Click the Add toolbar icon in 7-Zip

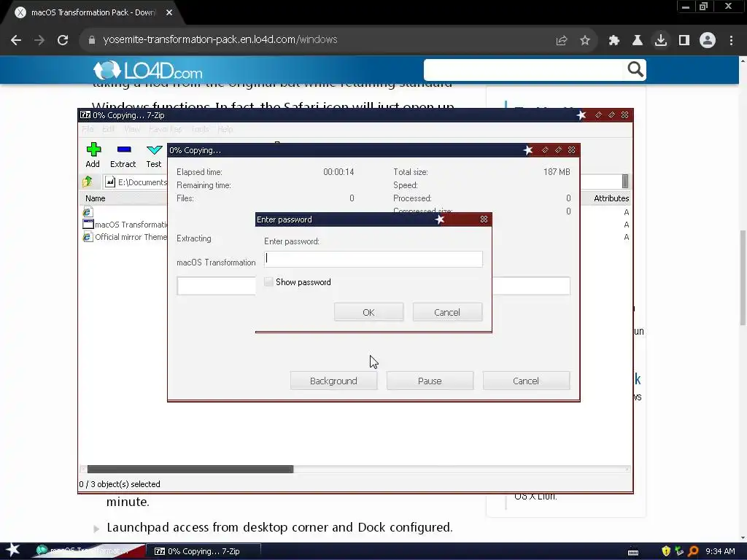click(93, 155)
